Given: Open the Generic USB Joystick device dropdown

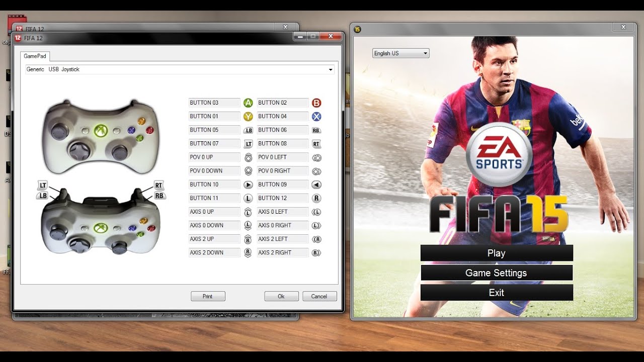Looking at the screenshot, I should [x=180, y=69].
